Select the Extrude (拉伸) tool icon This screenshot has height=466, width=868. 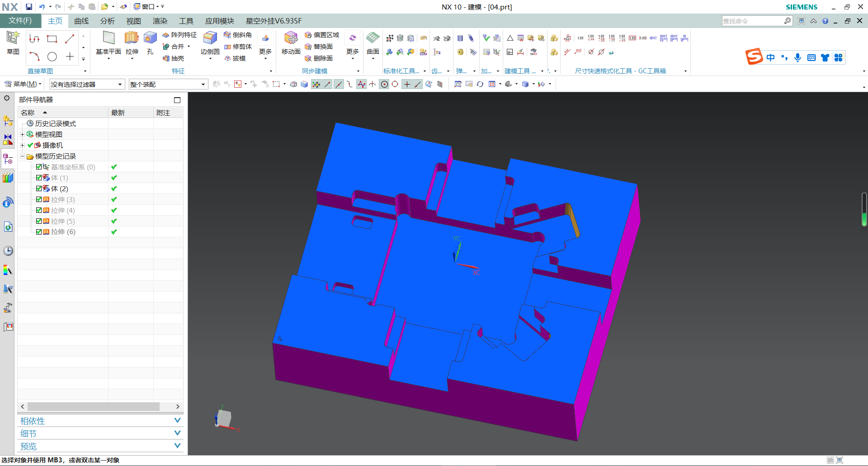132,38
